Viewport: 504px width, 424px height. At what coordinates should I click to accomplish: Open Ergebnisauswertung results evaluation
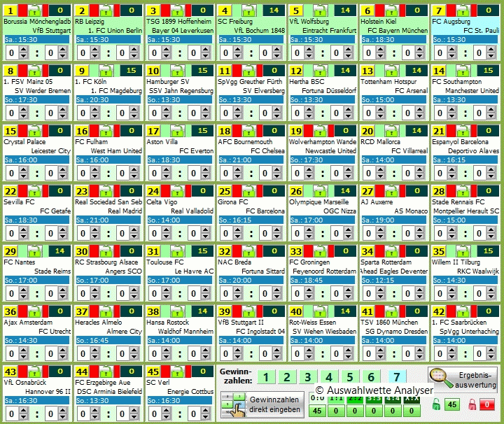[463, 379]
